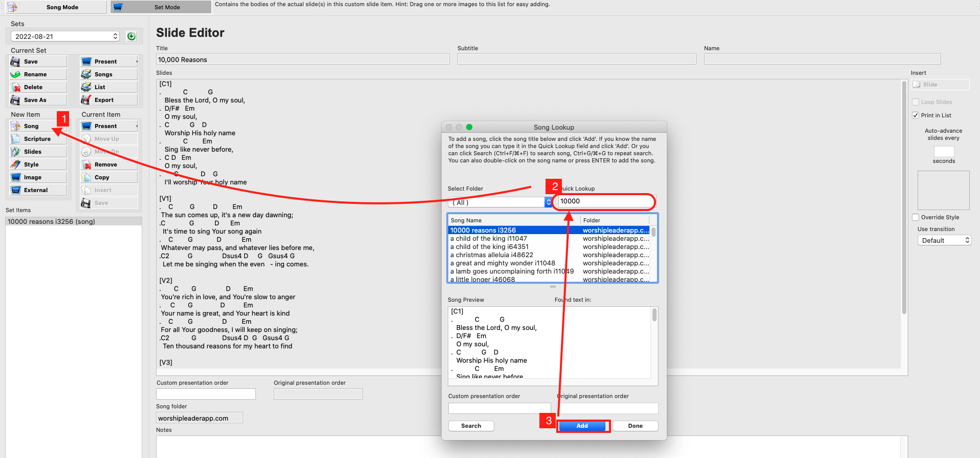This screenshot has height=458, width=980.
Task: Click the green add-set icon beside date
Action: click(132, 36)
